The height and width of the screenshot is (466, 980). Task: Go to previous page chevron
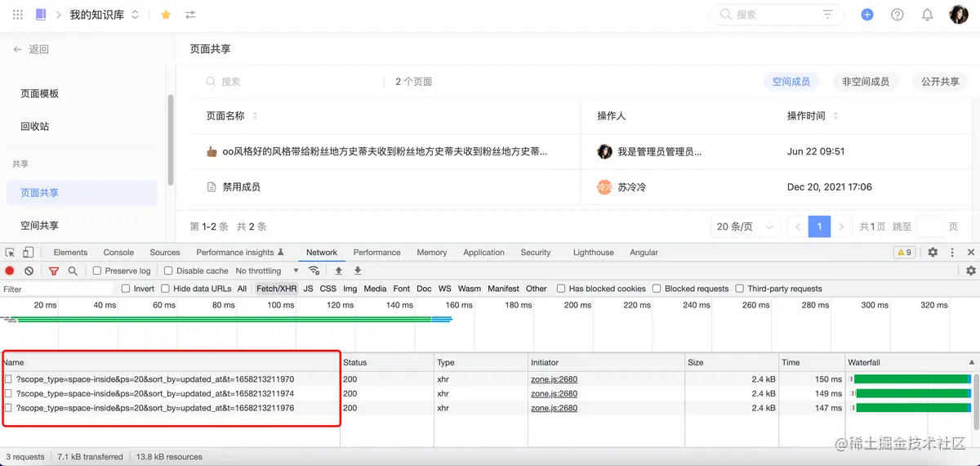(798, 226)
